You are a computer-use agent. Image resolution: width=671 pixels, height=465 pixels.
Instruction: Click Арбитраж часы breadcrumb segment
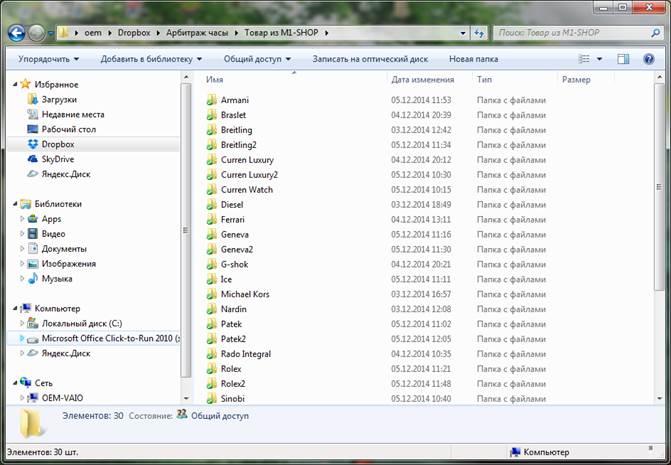[197, 33]
